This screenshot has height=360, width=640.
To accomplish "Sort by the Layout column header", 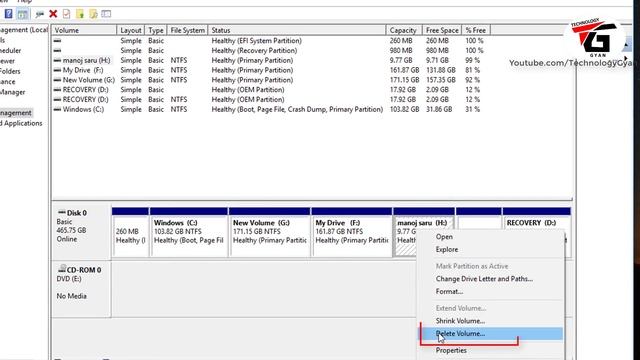I will tap(131, 30).
